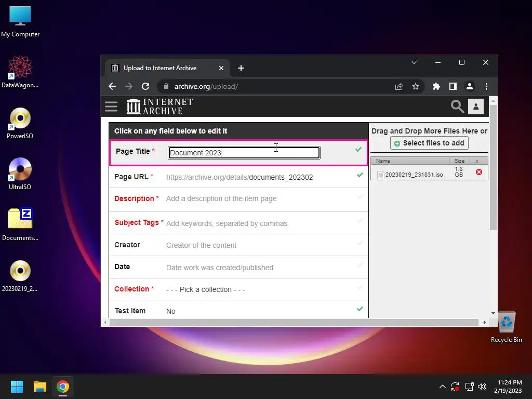This screenshot has height=399, width=532.
Task: Open network settings from the tray
Action: (469, 387)
